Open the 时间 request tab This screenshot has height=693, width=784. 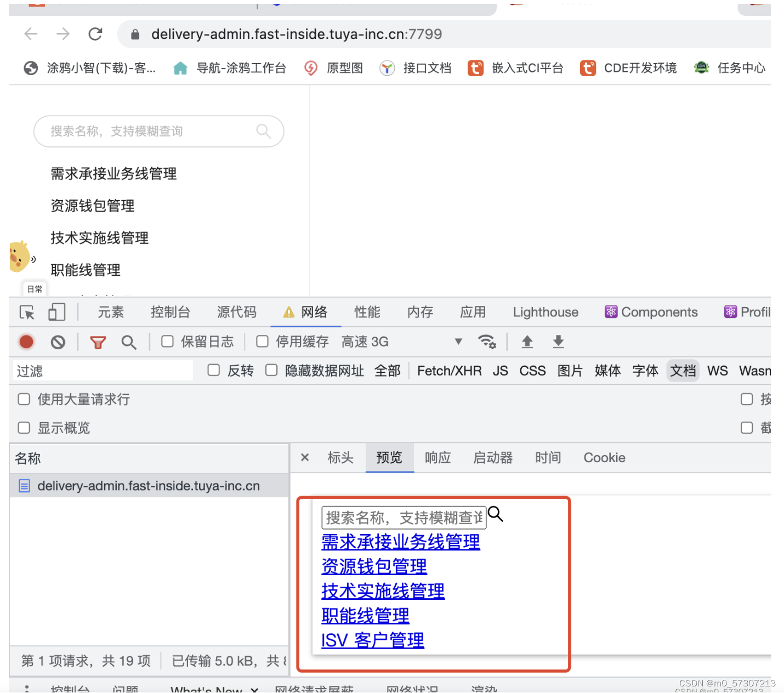coord(548,458)
